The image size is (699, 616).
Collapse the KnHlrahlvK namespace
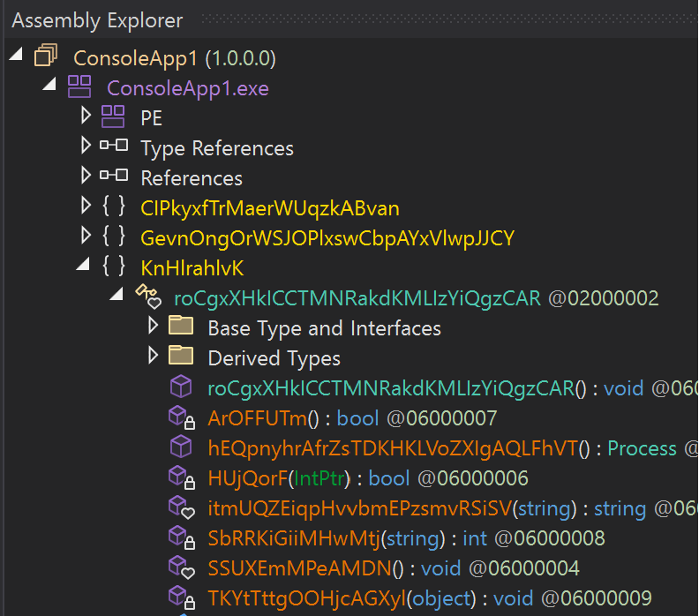click(x=84, y=267)
